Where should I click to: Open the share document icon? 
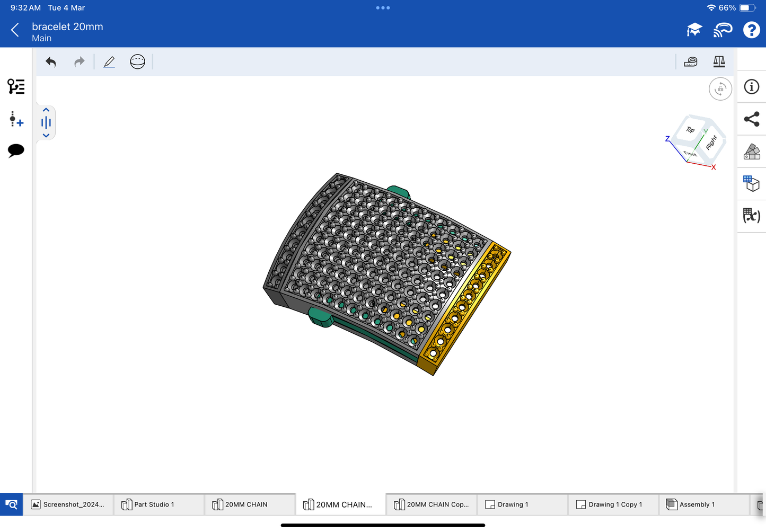751,119
